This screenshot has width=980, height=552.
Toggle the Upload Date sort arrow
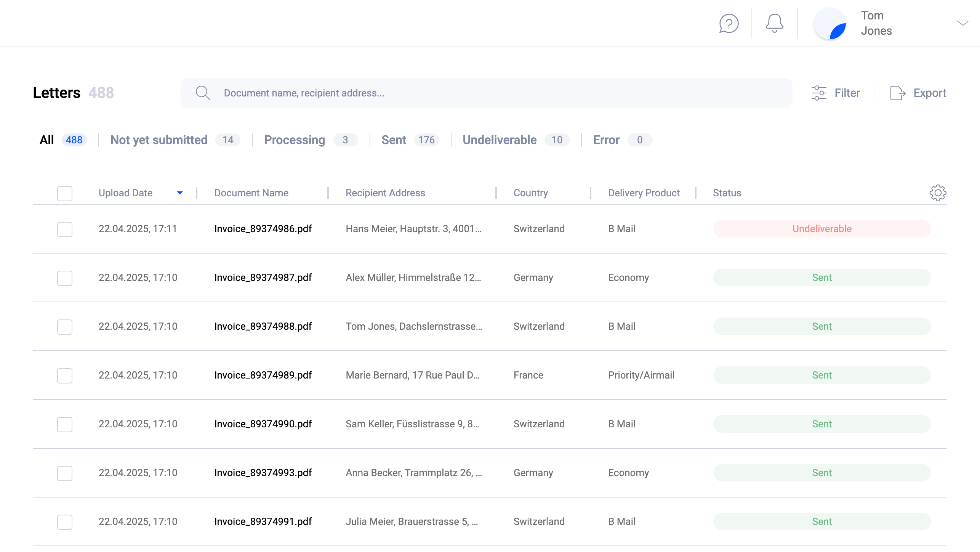(x=180, y=193)
